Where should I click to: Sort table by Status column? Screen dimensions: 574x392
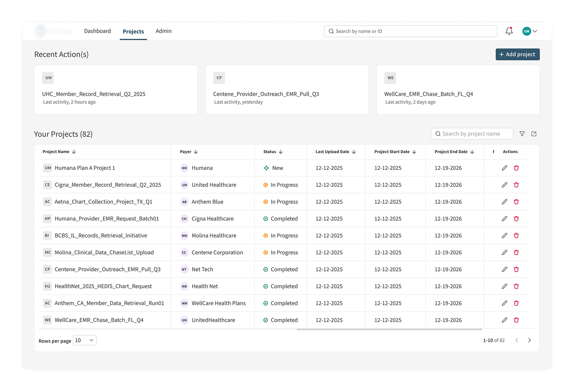(280, 152)
